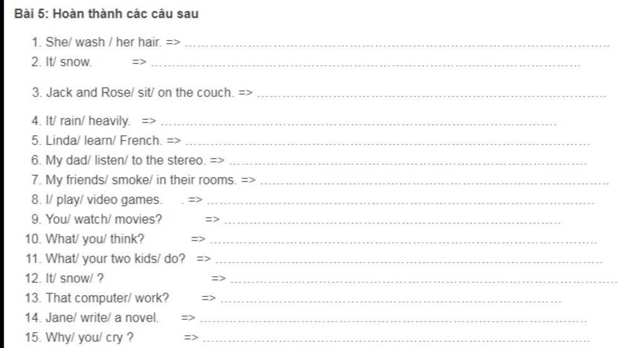The image size is (644, 348).
Task: Click the answer line for 'Linda/ learn/ French'
Action: click(x=387, y=144)
